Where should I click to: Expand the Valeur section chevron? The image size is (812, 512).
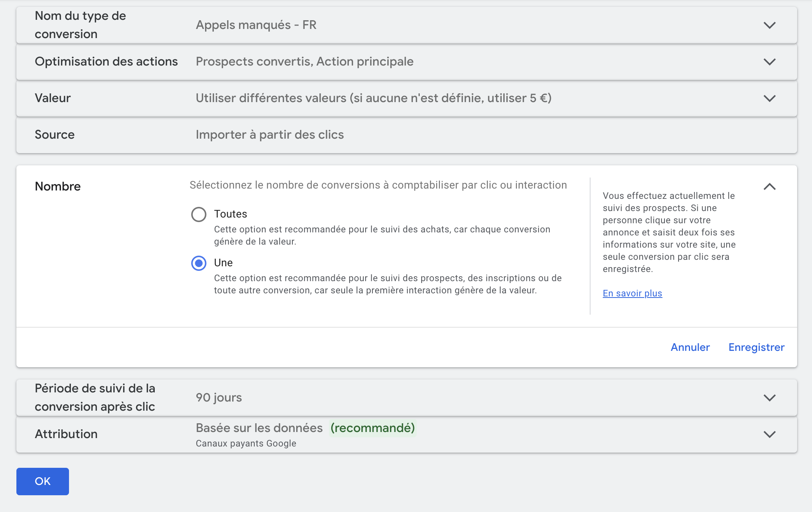(770, 98)
